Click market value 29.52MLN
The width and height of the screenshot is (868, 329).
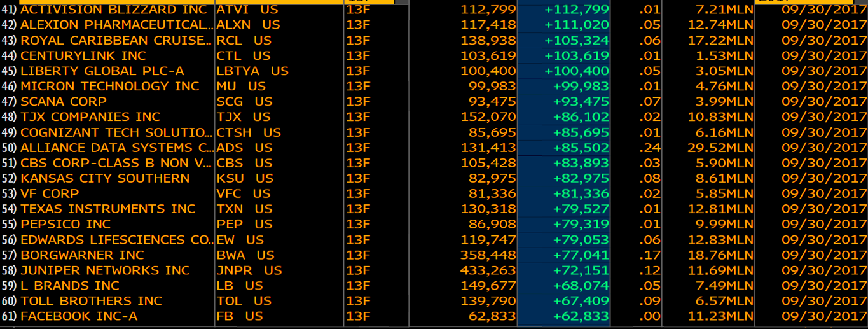coord(722,148)
